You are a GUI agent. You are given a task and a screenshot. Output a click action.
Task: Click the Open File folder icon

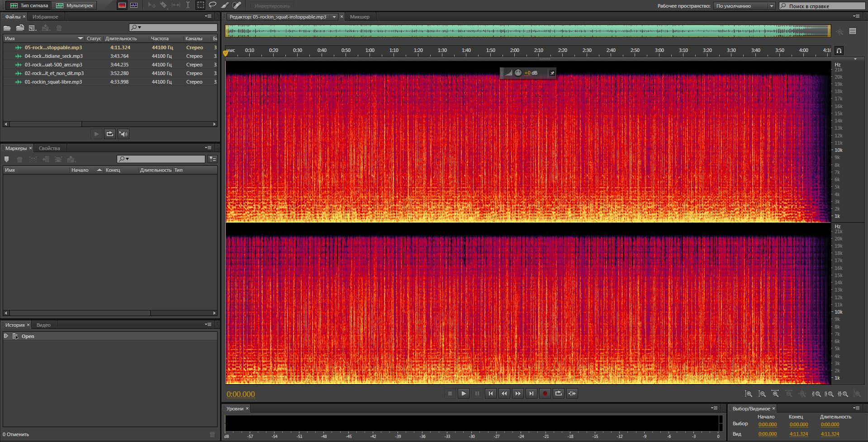point(7,28)
